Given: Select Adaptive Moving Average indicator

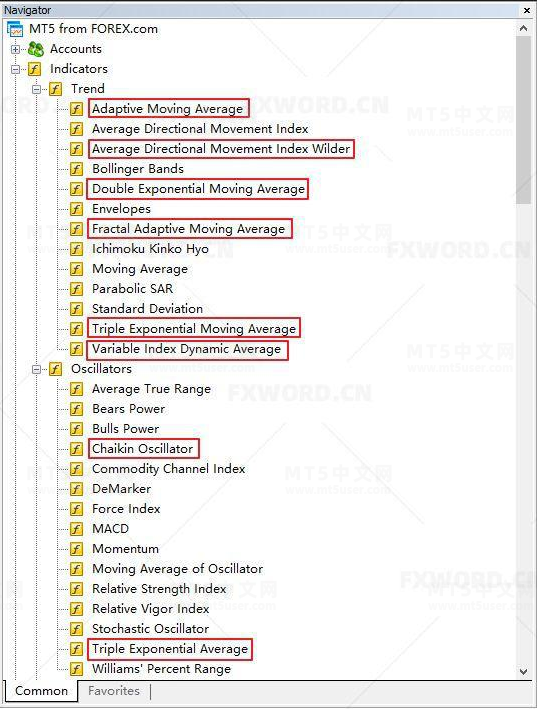Looking at the screenshot, I should (168, 109).
